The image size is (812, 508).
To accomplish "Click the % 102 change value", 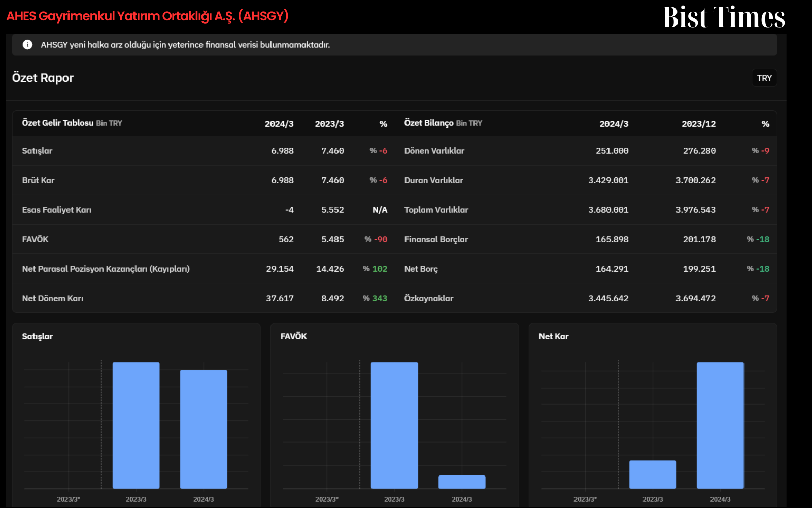I will tap(375, 269).
